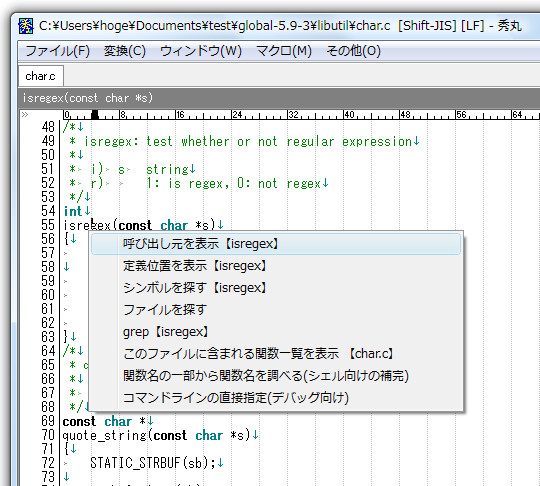The width and height of the screenshot is (540, 486).
Task: Select the char.c tab
Action: (41, 76)
